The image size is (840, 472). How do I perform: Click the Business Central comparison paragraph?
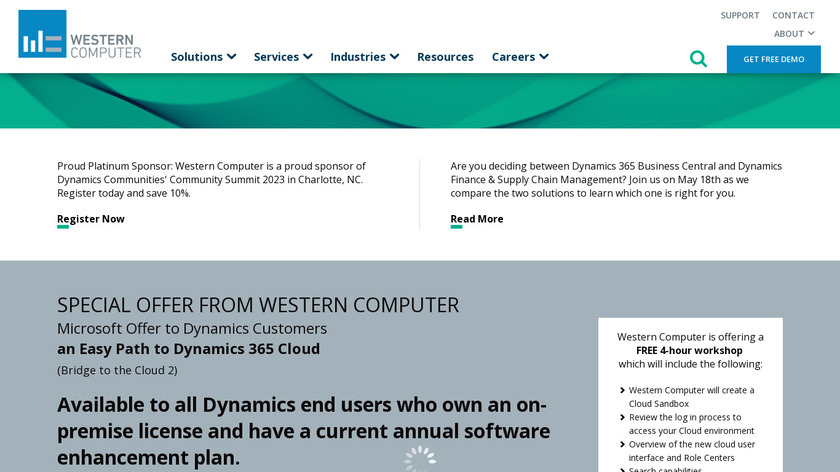[x=616, y=179]
